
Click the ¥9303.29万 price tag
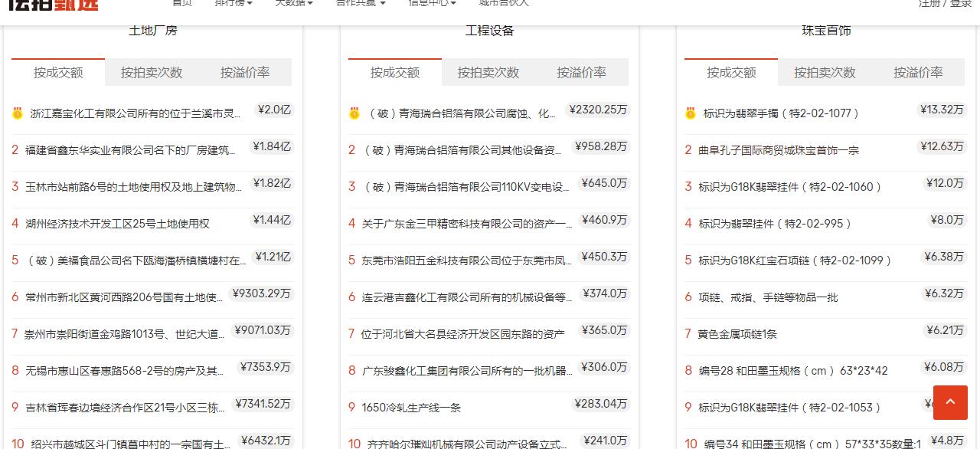[x=263, y=293]
